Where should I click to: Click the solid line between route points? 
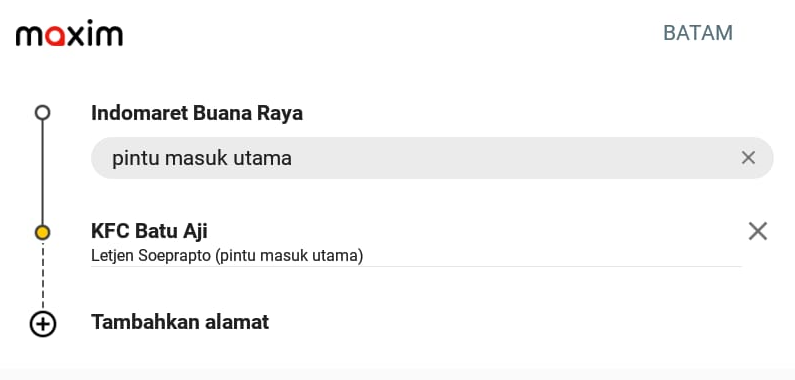pos(43,172)
